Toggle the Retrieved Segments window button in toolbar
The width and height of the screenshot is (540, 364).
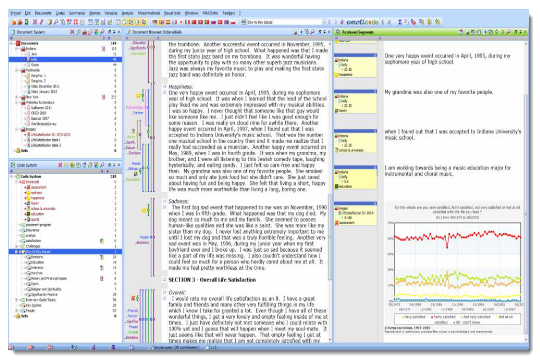[144, 22]
